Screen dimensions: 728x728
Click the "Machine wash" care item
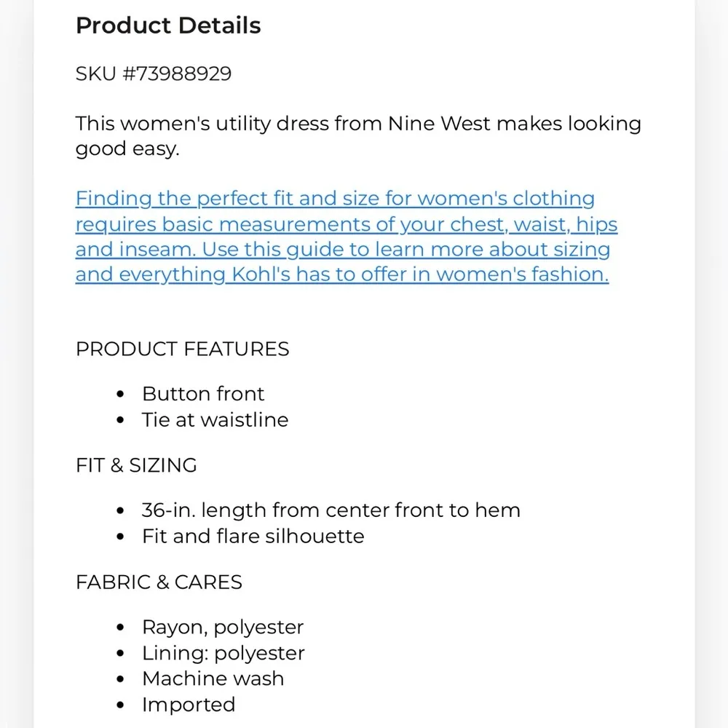213,678
